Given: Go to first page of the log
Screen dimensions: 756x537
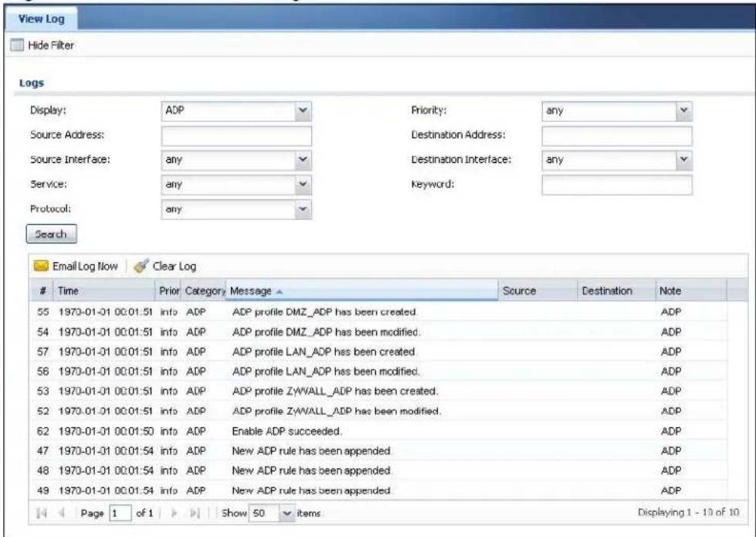Looking at the screenshot, I should 42,513.
